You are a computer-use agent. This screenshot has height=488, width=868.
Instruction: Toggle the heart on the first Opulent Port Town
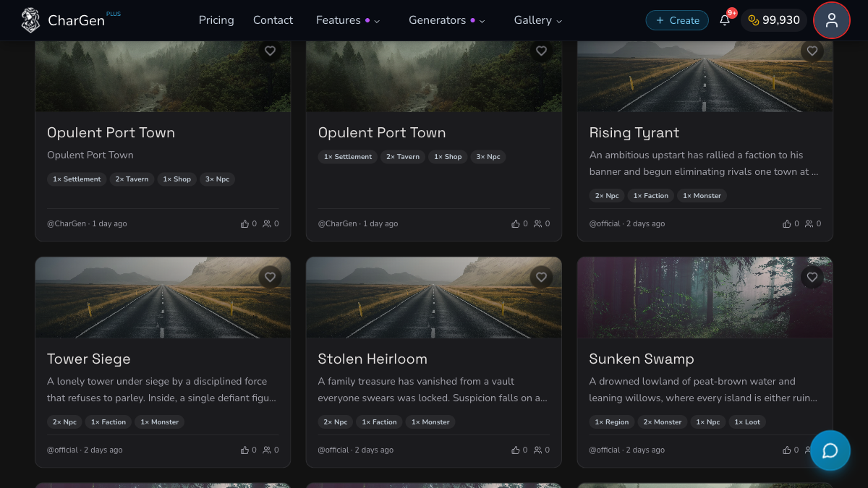[x=270, y=51]
